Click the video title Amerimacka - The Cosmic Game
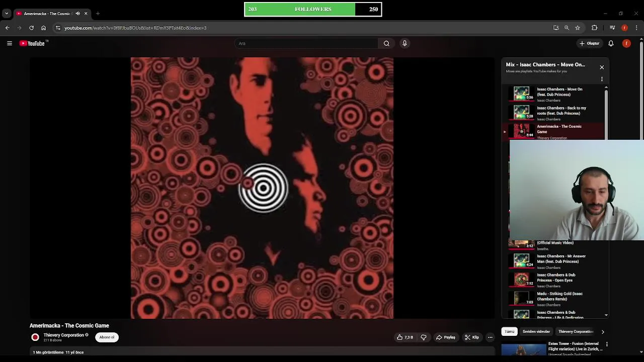 click(x=69, y=326)
